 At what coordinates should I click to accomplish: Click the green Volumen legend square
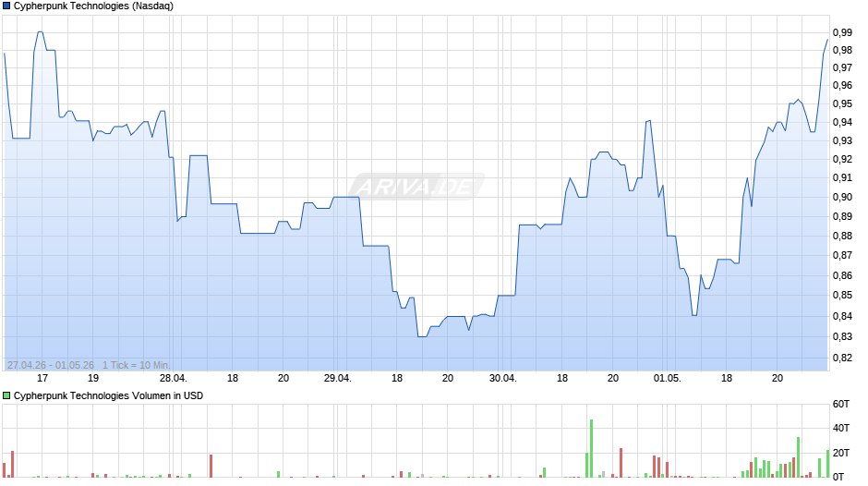pos(6,395)
